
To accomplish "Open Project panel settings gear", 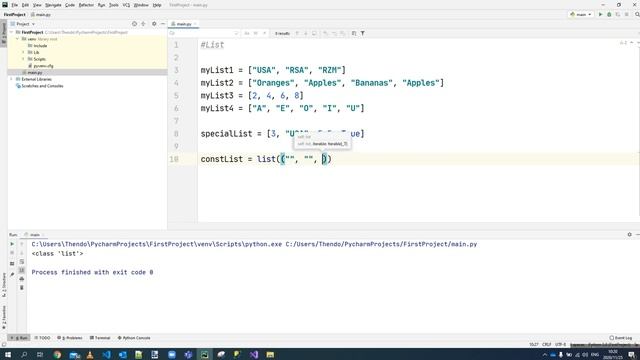I will [x=154, y=24].
